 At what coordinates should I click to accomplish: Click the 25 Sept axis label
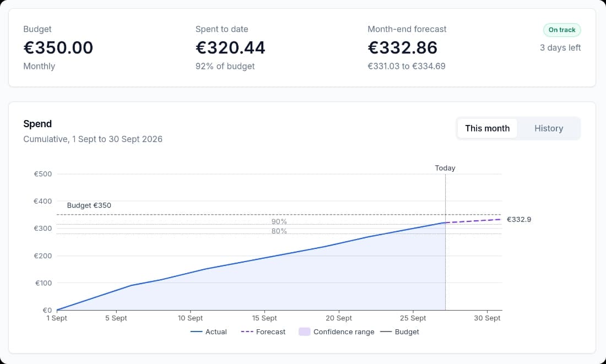(413, 318)
